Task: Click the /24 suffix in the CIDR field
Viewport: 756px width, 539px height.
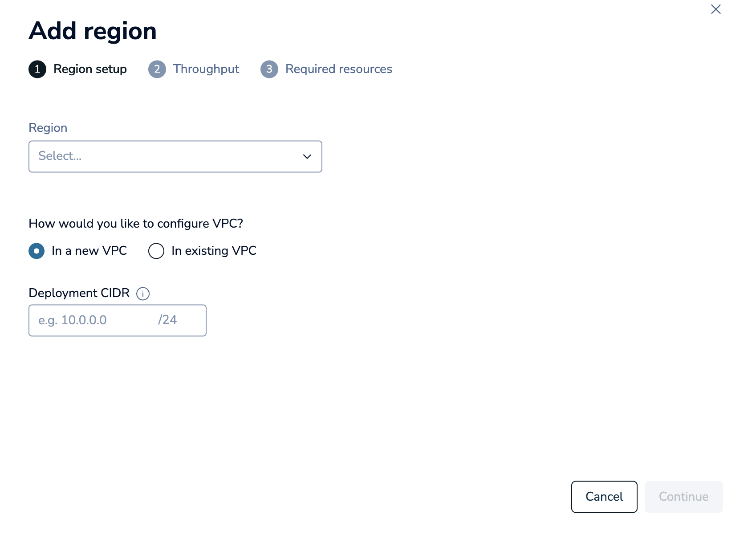Action: point(167,320)
